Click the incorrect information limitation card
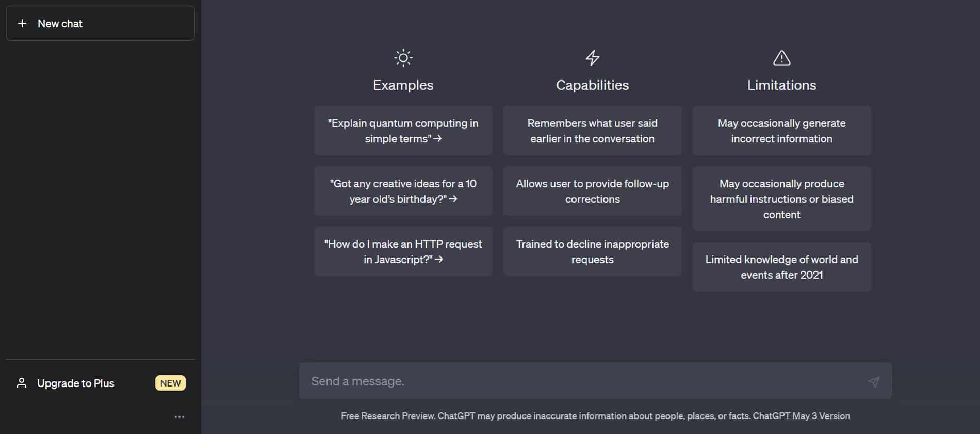The width and height of the screenshot is (980, 434). 781,131
